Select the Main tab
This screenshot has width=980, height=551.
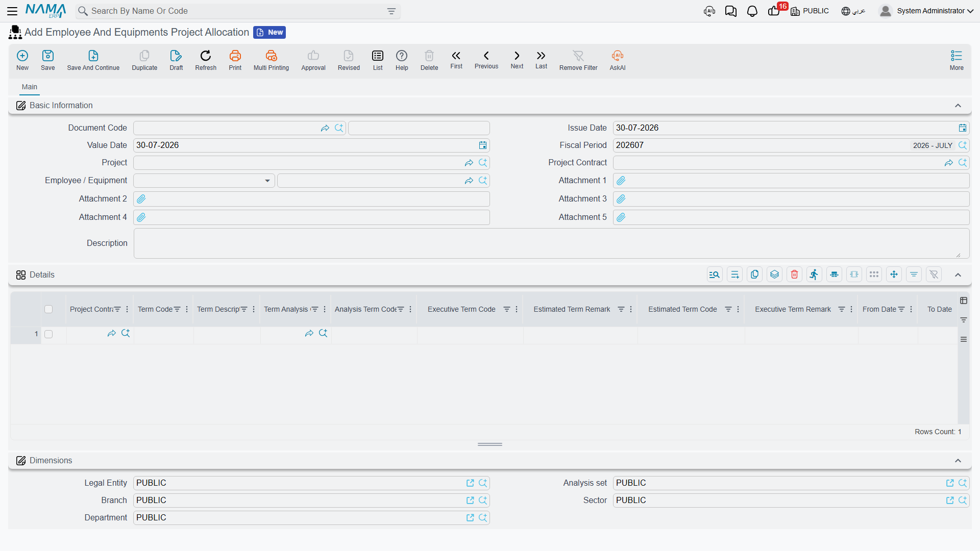pos(30,87)
